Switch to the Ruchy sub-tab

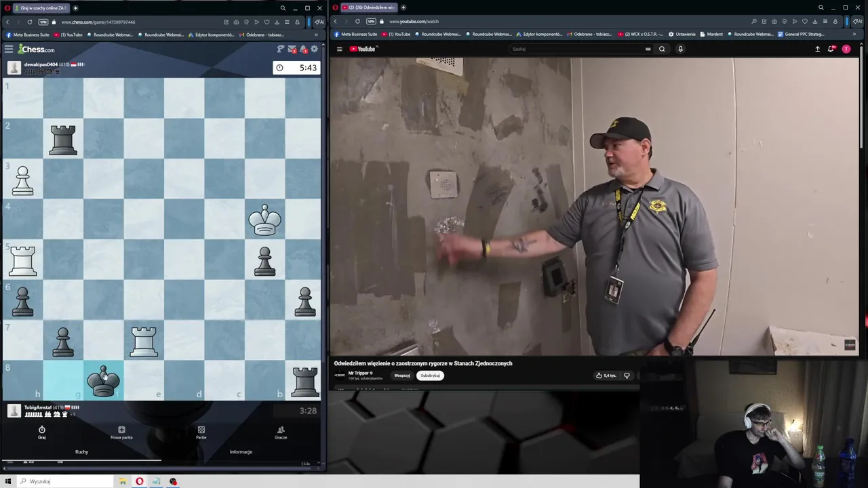click(x=81, y=451)
